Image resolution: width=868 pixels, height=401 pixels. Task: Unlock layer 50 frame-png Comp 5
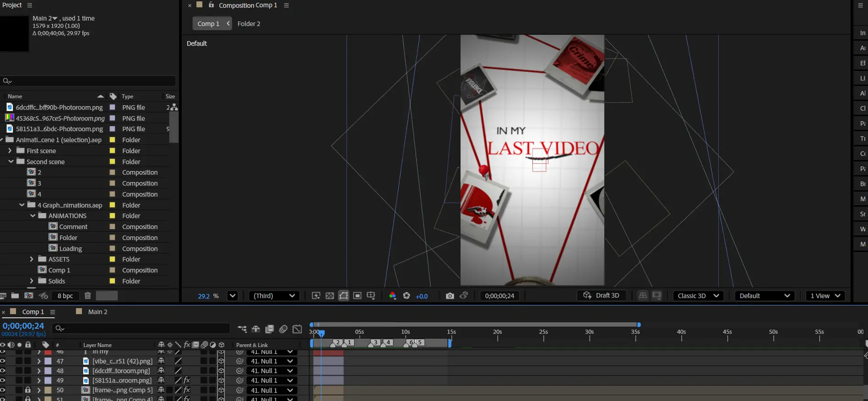[28, 390]
